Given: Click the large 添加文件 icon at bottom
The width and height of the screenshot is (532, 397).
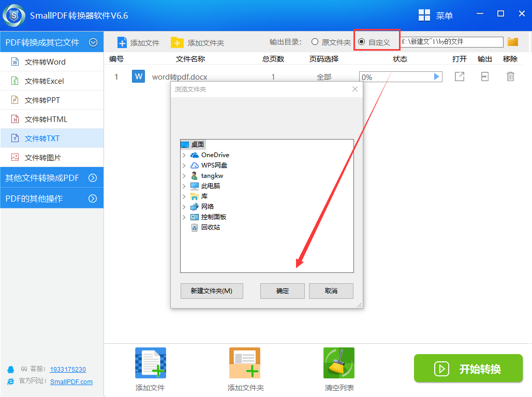Looking at the screenshot, I should (x=151, y=363).
